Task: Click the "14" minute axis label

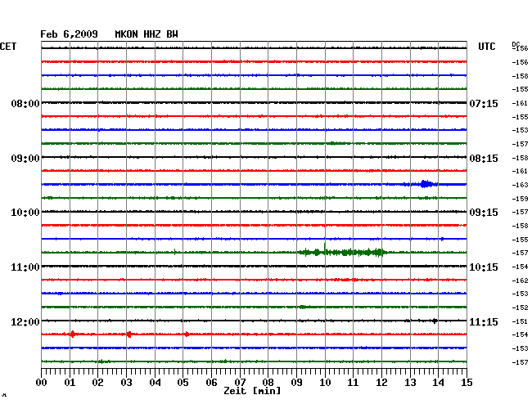Action: pyautogui.click(x=438, y=382)
